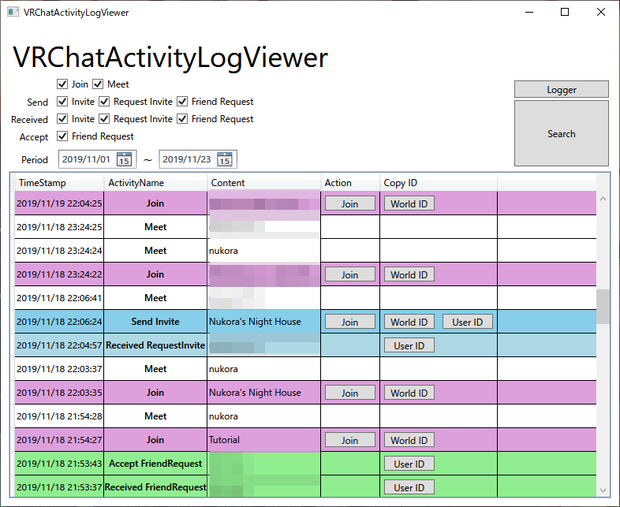Select 'Received RequestInvite' activity cell
The height and width of the screenshot is (507, 620).
pyautogui.click(x=155, y=345)
